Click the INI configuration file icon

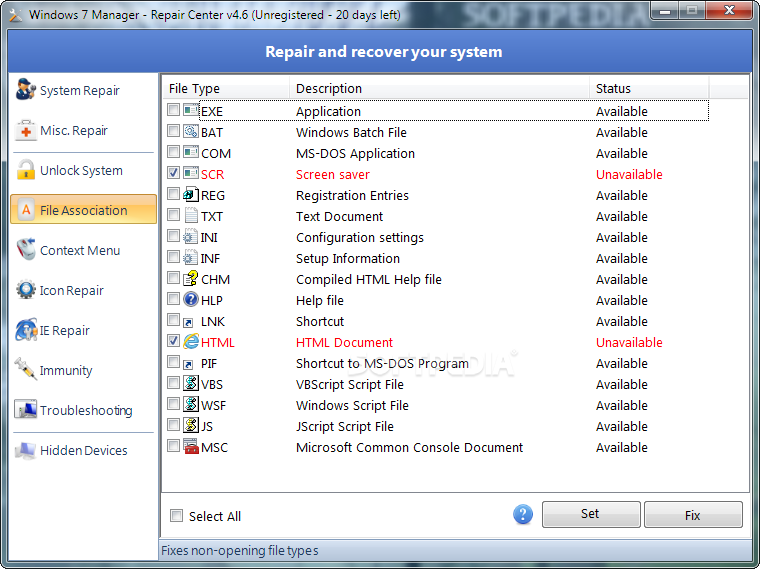click(190, 237)
